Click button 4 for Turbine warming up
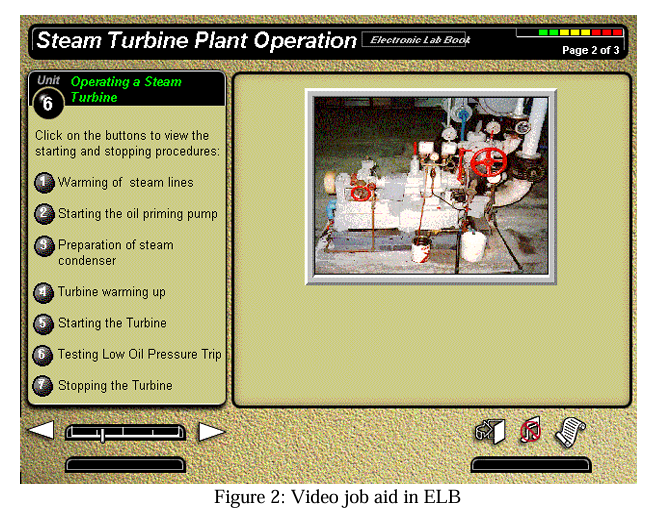The height and width of the screenshot is (518, 663). pos(44,293)
